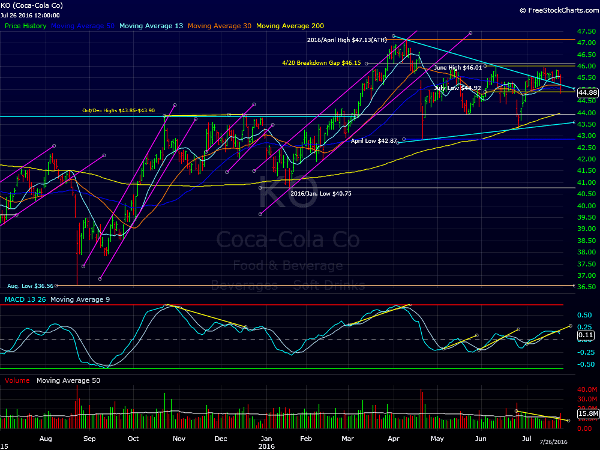Viewport: 600px width, 450px height.
Task: Select 38.00 on the price axis
Action: [587, 252]
